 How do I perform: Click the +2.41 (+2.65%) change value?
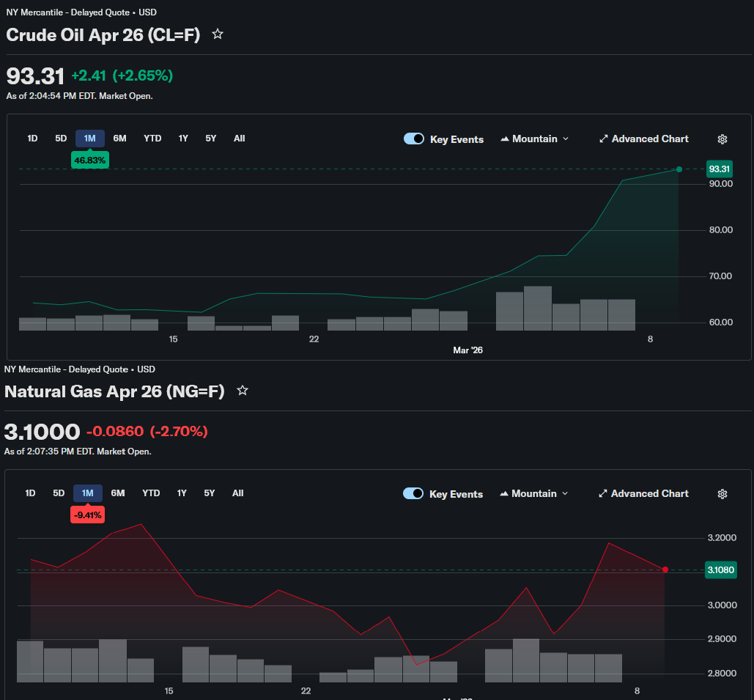click(122, 75)
